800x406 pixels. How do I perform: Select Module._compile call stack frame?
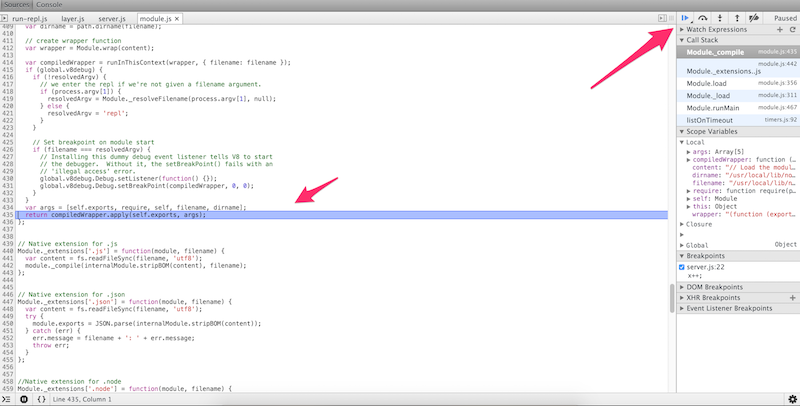pyautogui.click(x=738, y=52)
